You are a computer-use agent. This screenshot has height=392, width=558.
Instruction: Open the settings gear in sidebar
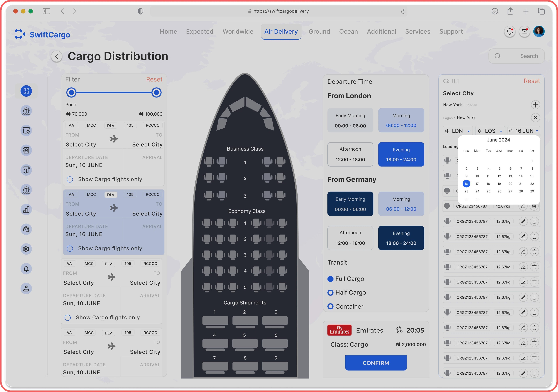(x=26, y=249)
